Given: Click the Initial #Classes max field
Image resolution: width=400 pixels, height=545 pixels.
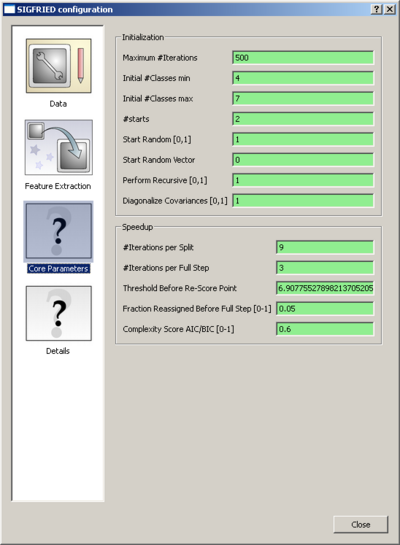Looking at the screenshot, I should coord(303,98).
